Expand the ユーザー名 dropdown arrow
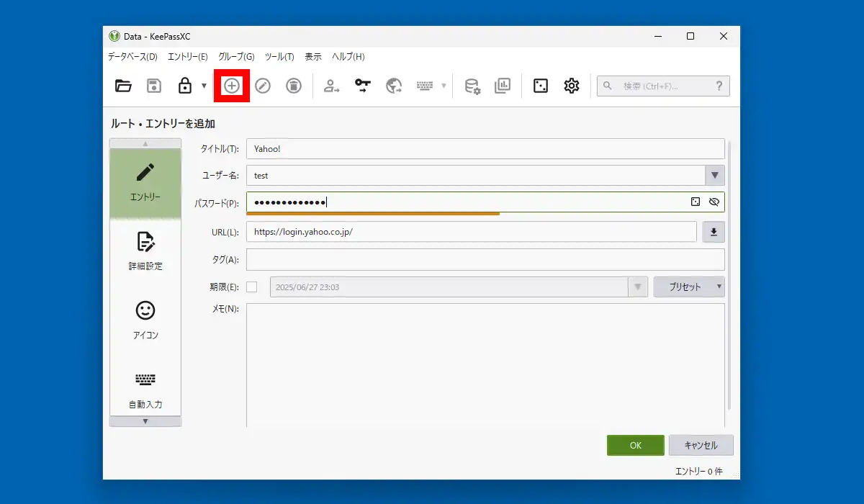Image resolution: width=864 pixels, height=504 pixels. [715, 176]
